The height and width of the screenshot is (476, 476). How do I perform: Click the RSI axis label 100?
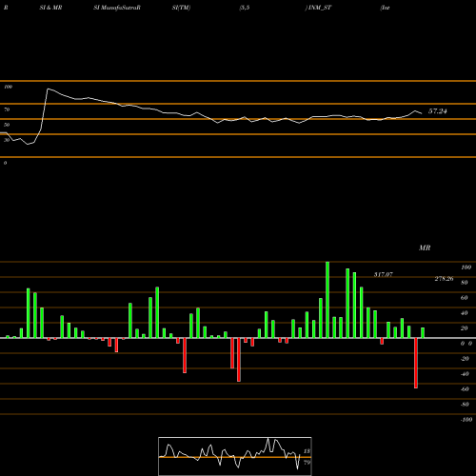coord(8,87)
